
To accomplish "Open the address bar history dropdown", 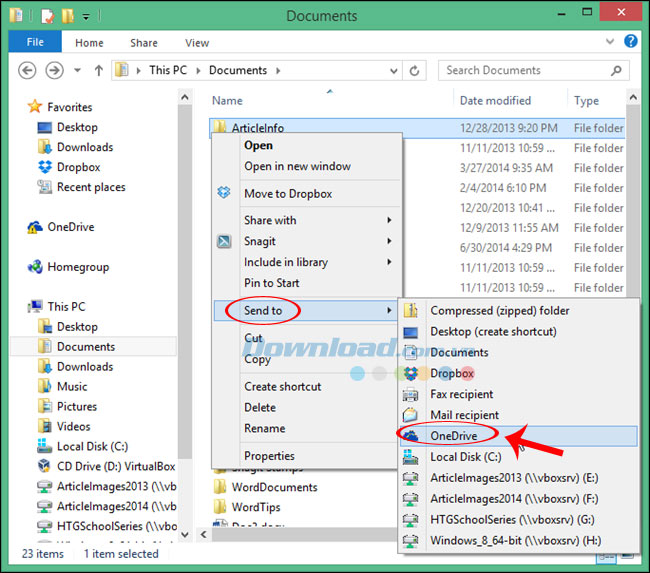I will tap(394, 71).
